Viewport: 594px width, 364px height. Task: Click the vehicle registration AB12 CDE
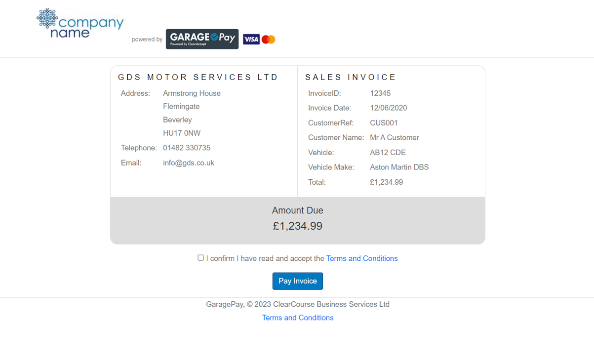pyautogui.click(x=387, y=153)
